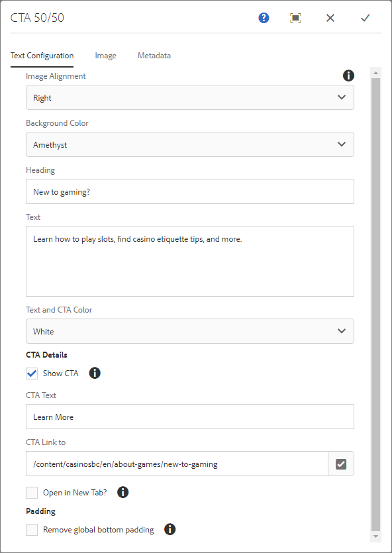Click into the Heading input field
The image size is (392, 553).
(x=190, y=191)
